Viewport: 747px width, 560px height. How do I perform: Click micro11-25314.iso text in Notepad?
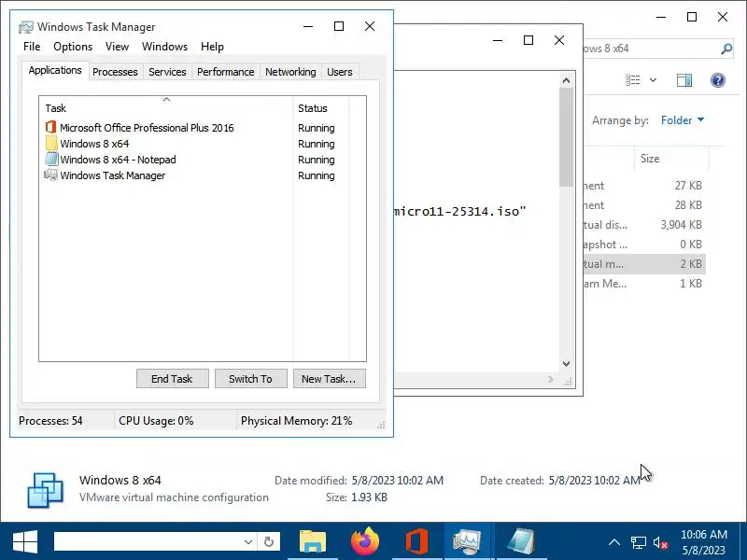(x=459, y=211)
